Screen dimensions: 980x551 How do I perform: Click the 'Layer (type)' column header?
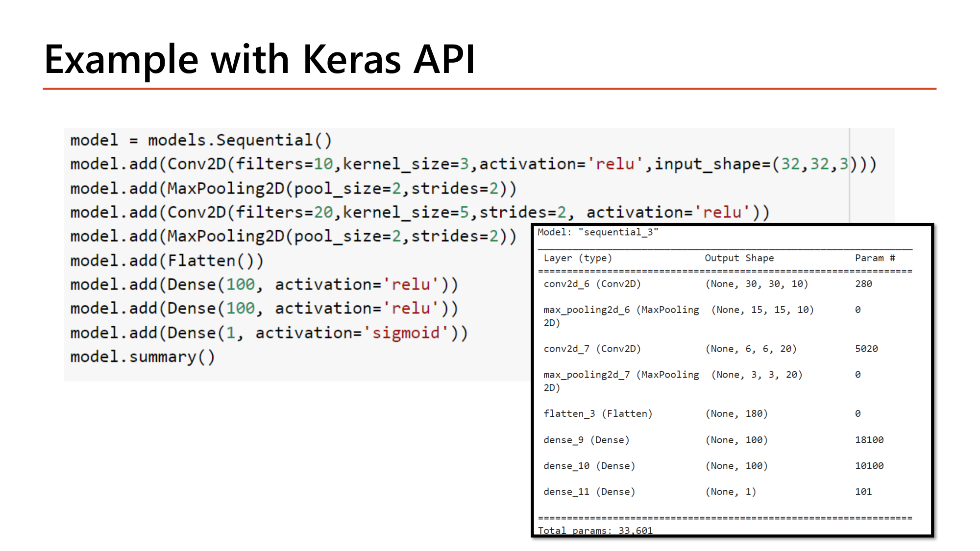click(x=578, y=258)
